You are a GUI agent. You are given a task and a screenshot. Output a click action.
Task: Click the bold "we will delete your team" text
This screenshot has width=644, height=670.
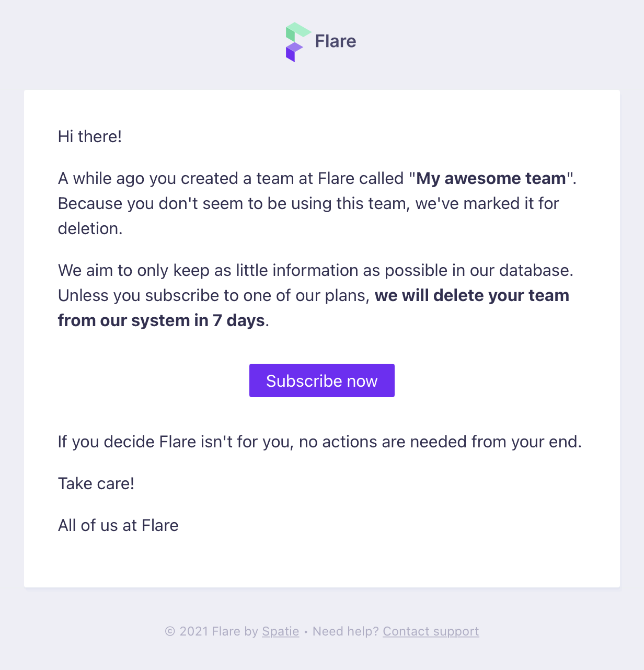click(472, 295)
